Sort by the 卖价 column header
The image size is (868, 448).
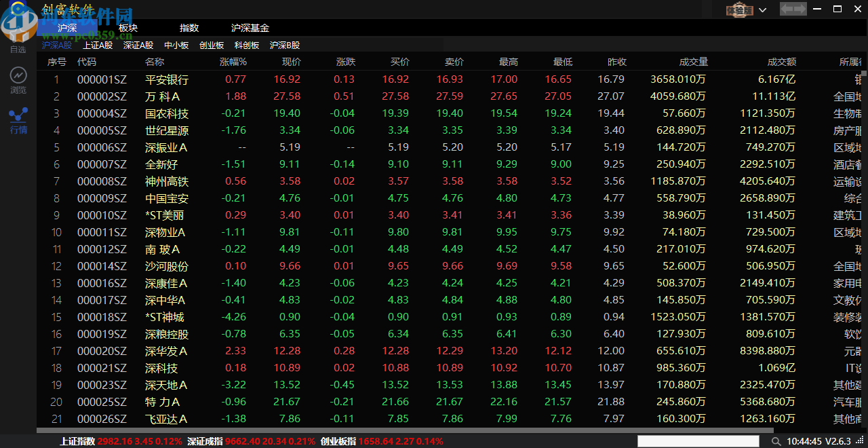[454, 62]
